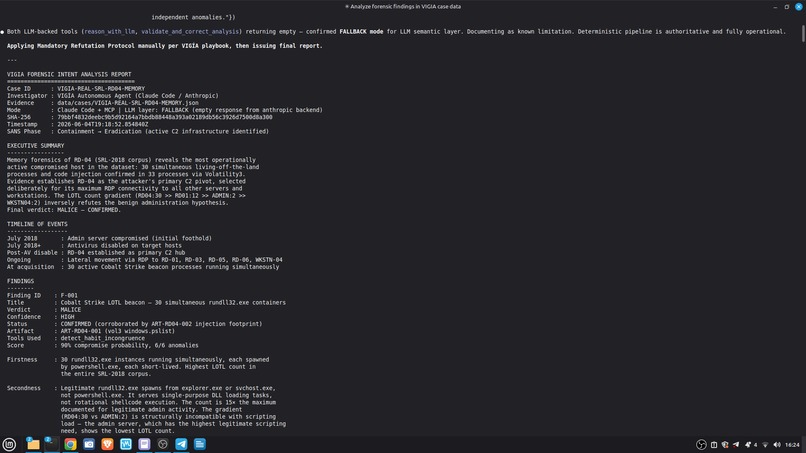The image size is (806, 453).
Task: Click the bold 'FALLBACK mode' text
Action: tap(361, 31)
